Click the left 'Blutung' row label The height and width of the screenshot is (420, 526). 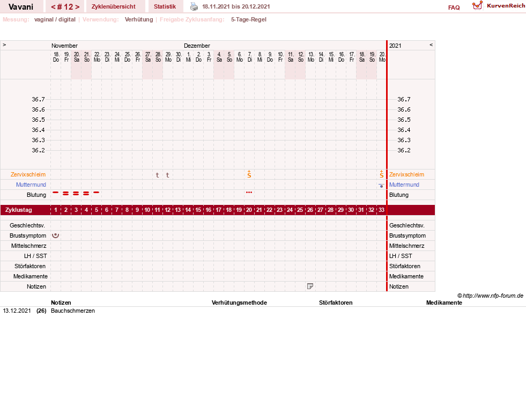(36, 195)
